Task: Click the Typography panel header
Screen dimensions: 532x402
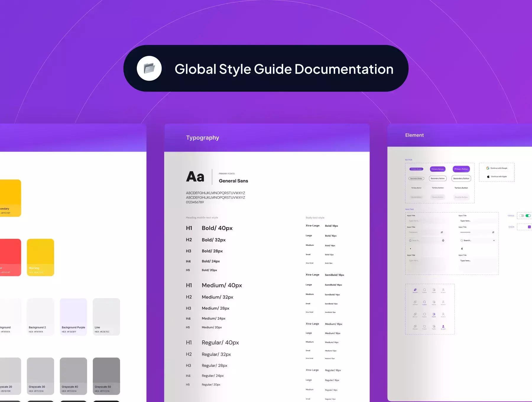Action: click(202, 138)
